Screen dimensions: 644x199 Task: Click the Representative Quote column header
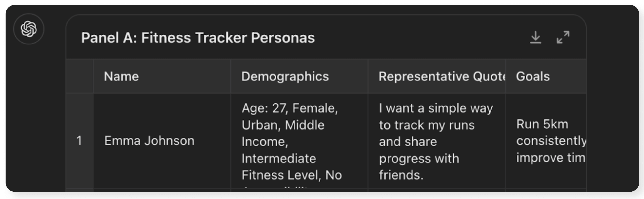(x=436, y=76)
